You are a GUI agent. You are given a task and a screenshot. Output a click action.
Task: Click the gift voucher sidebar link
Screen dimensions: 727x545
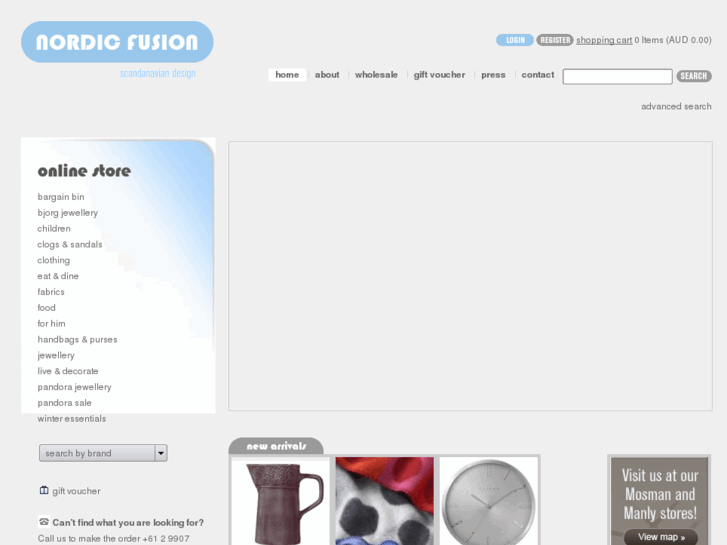(x=76, y=491)
